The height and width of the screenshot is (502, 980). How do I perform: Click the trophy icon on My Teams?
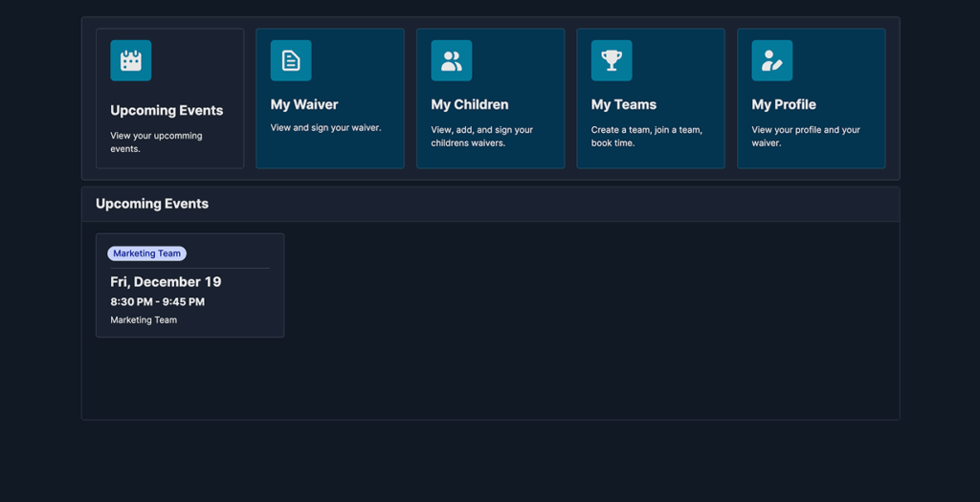[612, 60]
